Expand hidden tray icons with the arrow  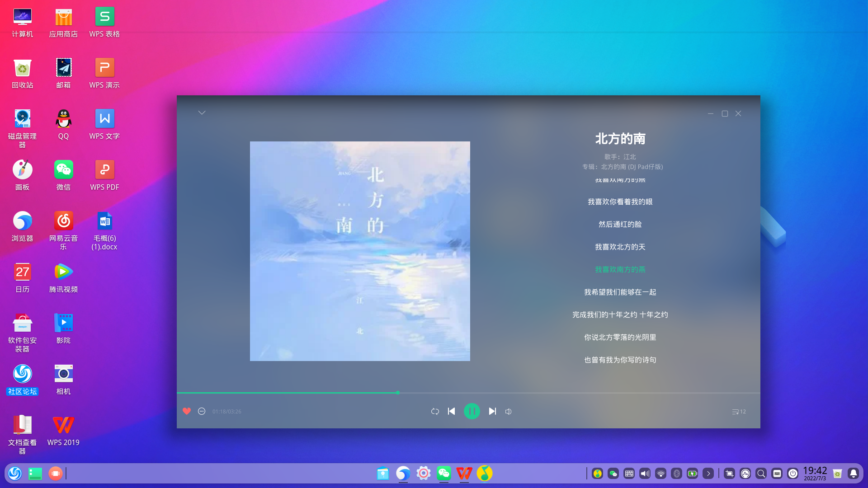click(708, 474)
